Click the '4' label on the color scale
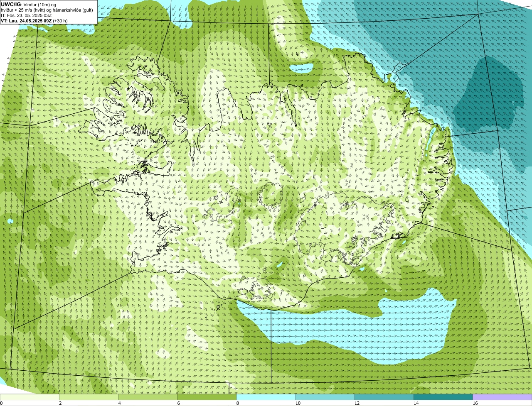Viewport: 532px width, 406px height. pyautogui.click(x=119, y=403)
